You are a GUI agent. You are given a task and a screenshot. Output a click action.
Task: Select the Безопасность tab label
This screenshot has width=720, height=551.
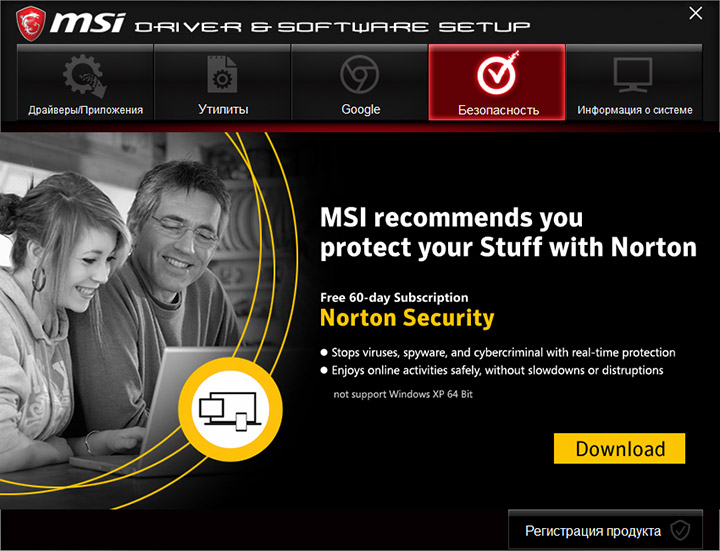tap(498, 110)
